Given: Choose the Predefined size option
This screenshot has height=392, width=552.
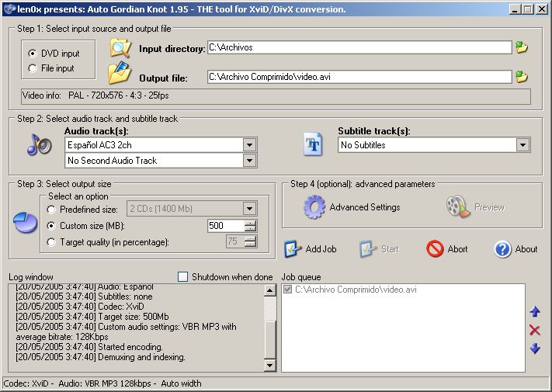Looking at the screenshot, I should (51, 210).
